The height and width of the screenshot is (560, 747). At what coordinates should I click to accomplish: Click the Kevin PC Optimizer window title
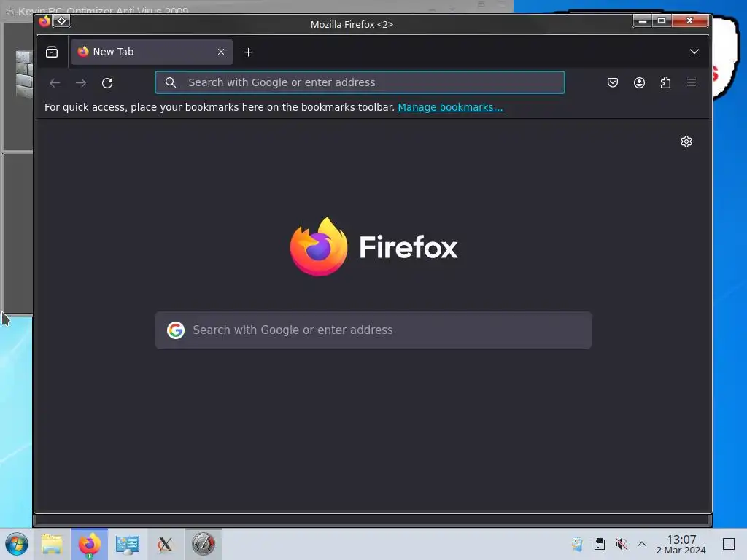[104, 10]
